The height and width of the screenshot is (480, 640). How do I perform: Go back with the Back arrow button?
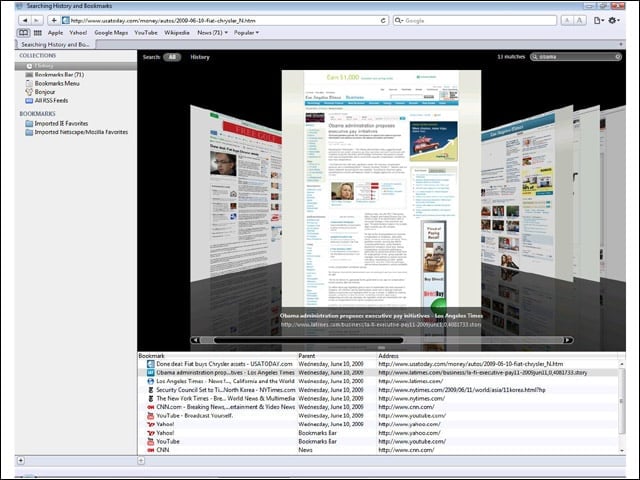pos(25,20)
